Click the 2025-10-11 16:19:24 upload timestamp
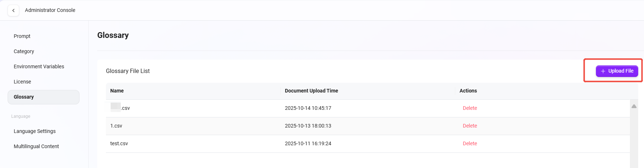This screenshot has height=168, width=644. tap(308, 143)
